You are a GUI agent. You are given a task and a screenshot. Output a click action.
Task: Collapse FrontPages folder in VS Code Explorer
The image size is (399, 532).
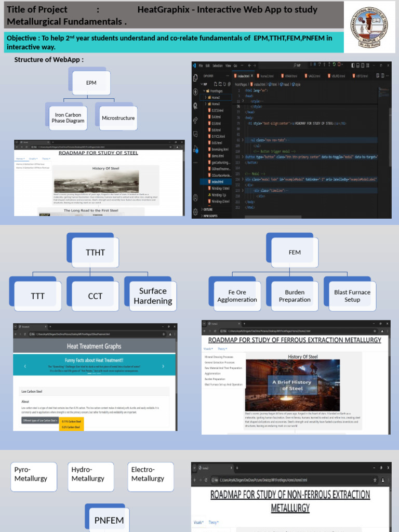click(216, 91)
